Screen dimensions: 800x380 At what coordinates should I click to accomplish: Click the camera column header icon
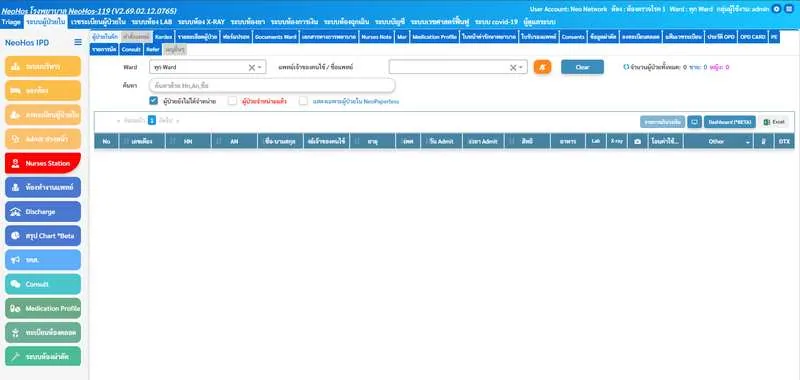[x=637, y=141]
